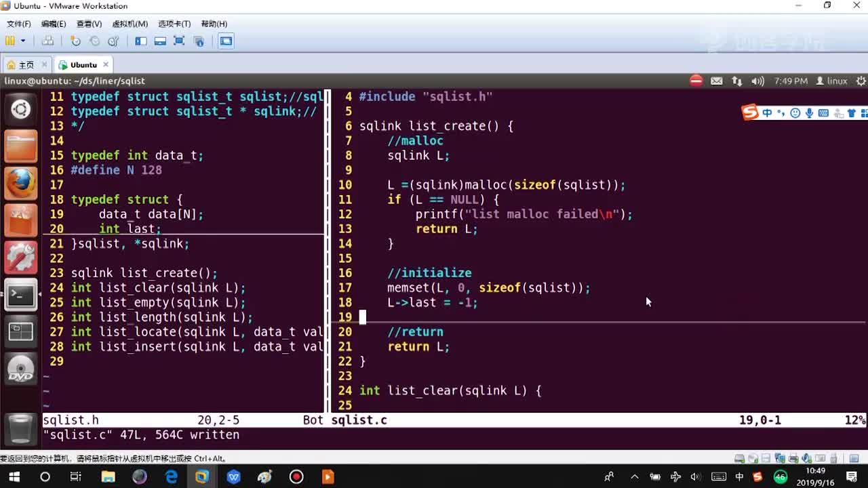Open the linux user session menu

click(831, 81)
